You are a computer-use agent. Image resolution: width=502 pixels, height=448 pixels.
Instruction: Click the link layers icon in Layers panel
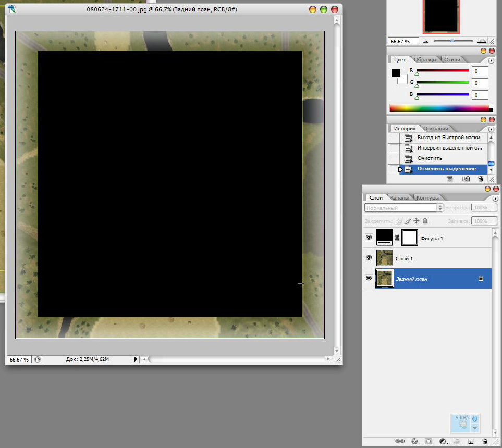400,441
